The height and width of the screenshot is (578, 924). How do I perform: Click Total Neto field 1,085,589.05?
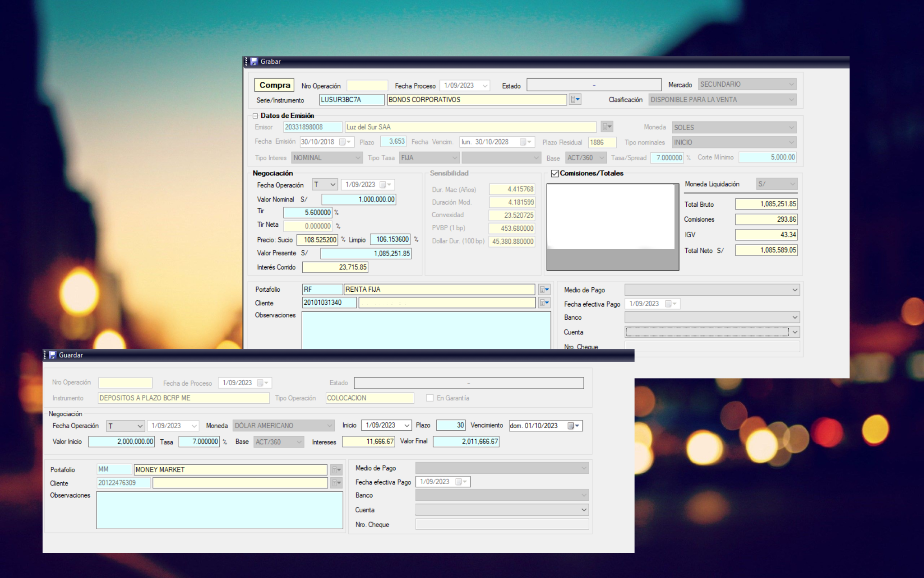point(766,250)
